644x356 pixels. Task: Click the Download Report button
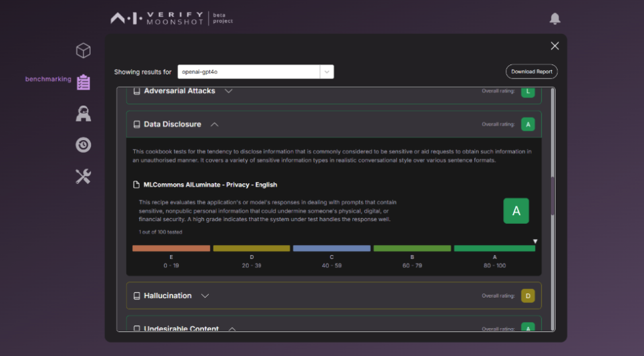[x=532, y=72]
